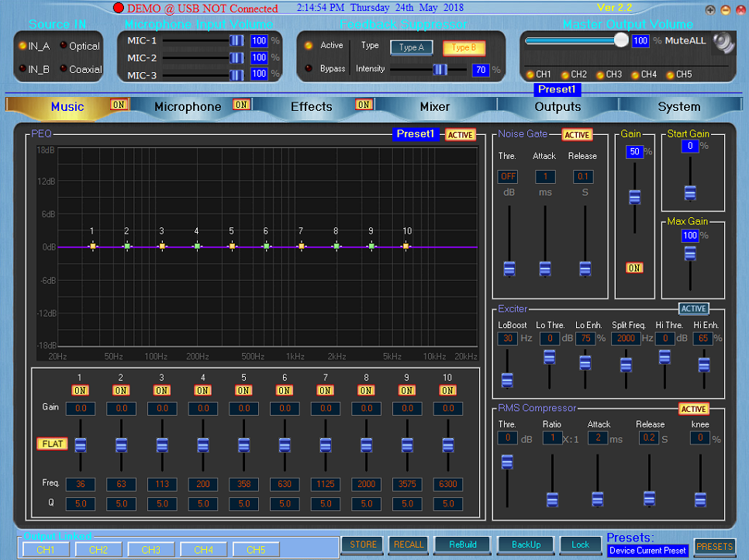The width and height of the screenshot is (749, 560).
Task: Click the ReBuild button
Action: tap(462, 544)
